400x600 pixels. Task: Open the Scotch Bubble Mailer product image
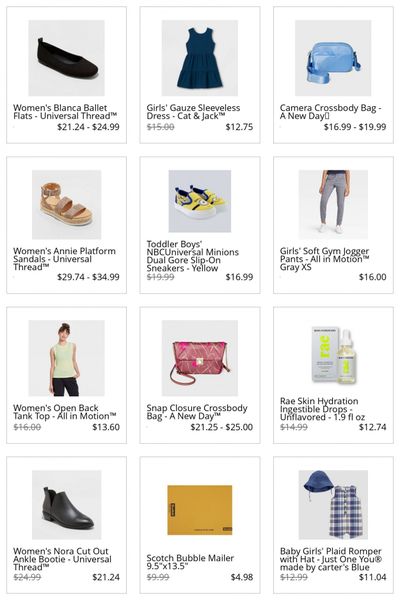(x=200, y=510)
